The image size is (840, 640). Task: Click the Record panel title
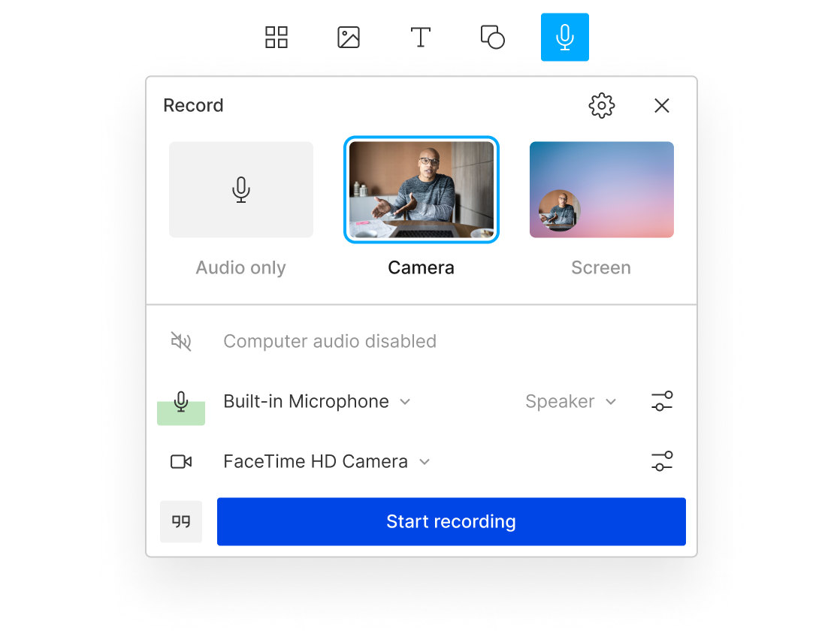(x=193, y=105)
